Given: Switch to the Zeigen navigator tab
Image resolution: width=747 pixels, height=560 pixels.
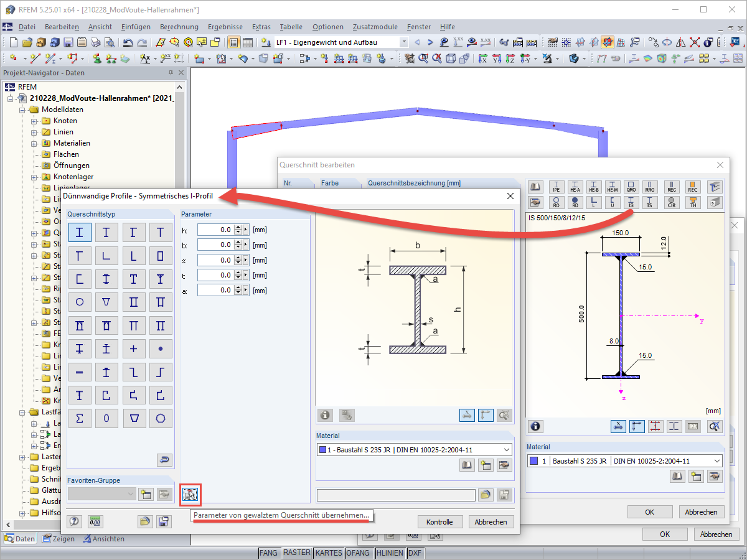Looking at the screenshot, I should [59, 539].
